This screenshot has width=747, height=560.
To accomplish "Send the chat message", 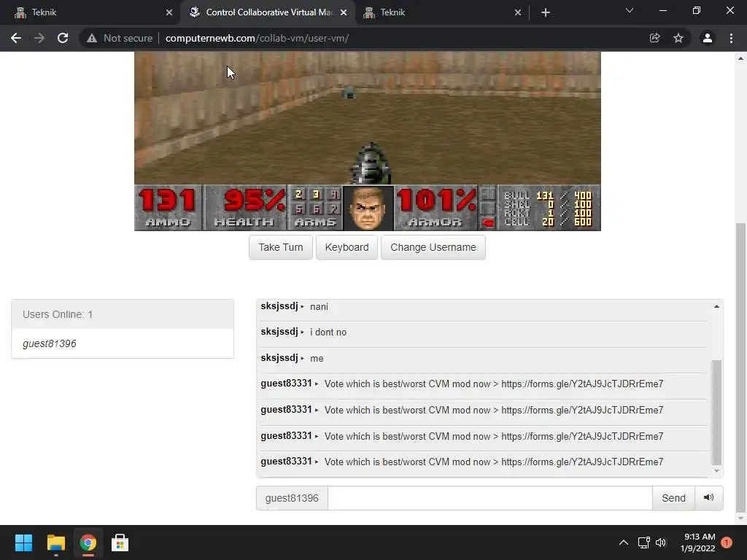I will [x=673, y=498].
